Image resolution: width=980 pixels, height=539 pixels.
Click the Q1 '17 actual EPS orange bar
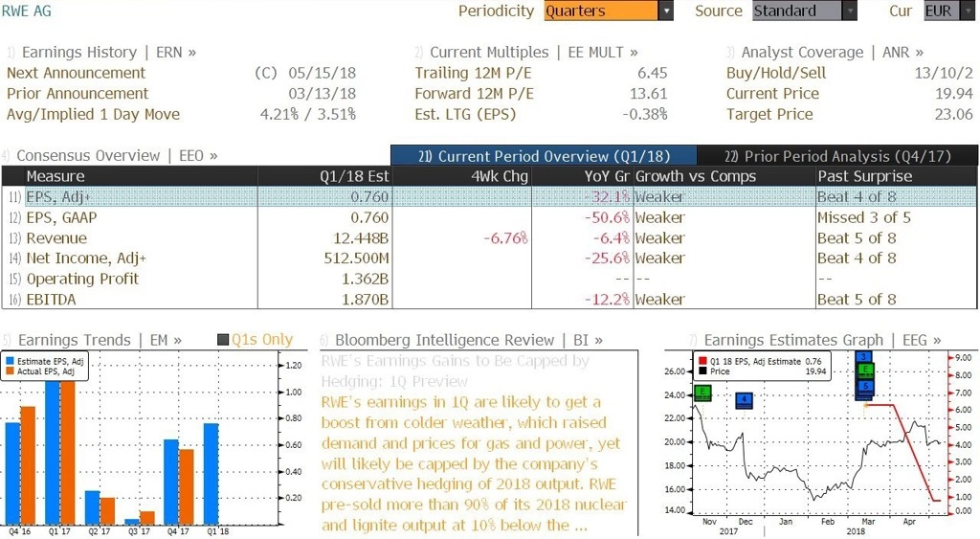pyautogui.click(x=68, y=453)
